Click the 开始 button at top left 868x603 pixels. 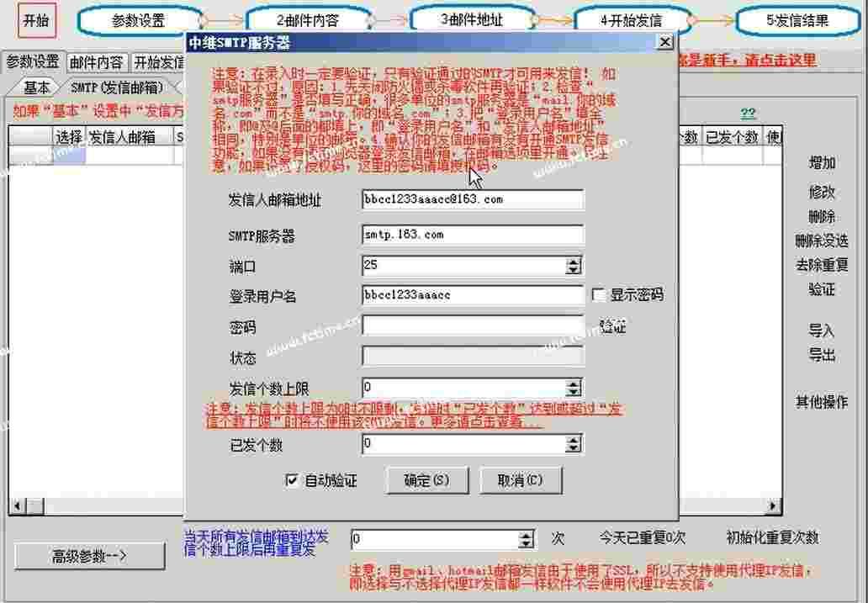coord(36,21)
